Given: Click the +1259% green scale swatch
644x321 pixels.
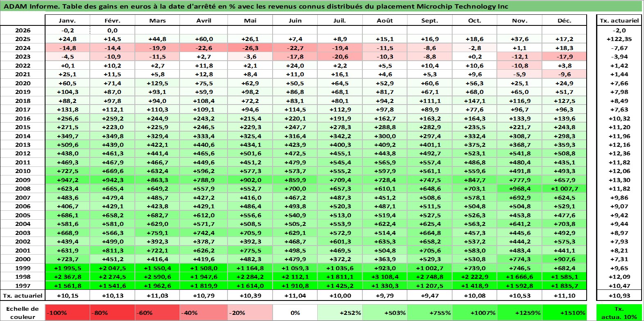Looking at the screenshot, I should (519, 312).
